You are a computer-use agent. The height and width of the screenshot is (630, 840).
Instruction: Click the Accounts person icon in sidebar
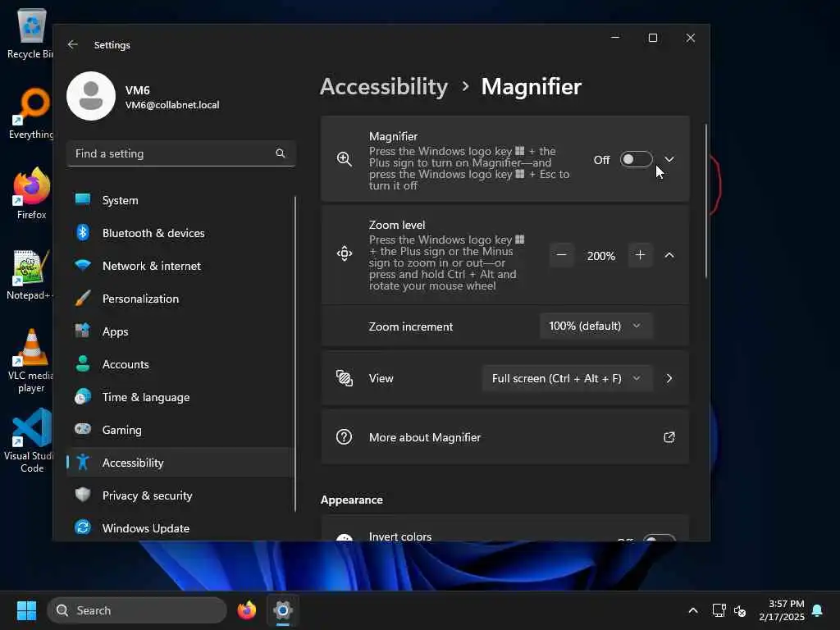83,363
